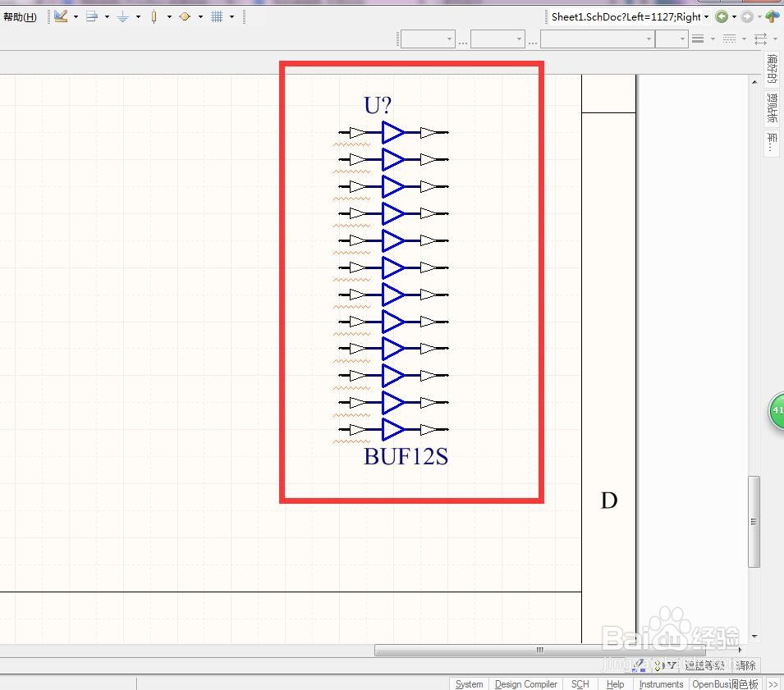Click the U? designator text
Viewport: 784px width, 690px height.
(x=378, y=105)
